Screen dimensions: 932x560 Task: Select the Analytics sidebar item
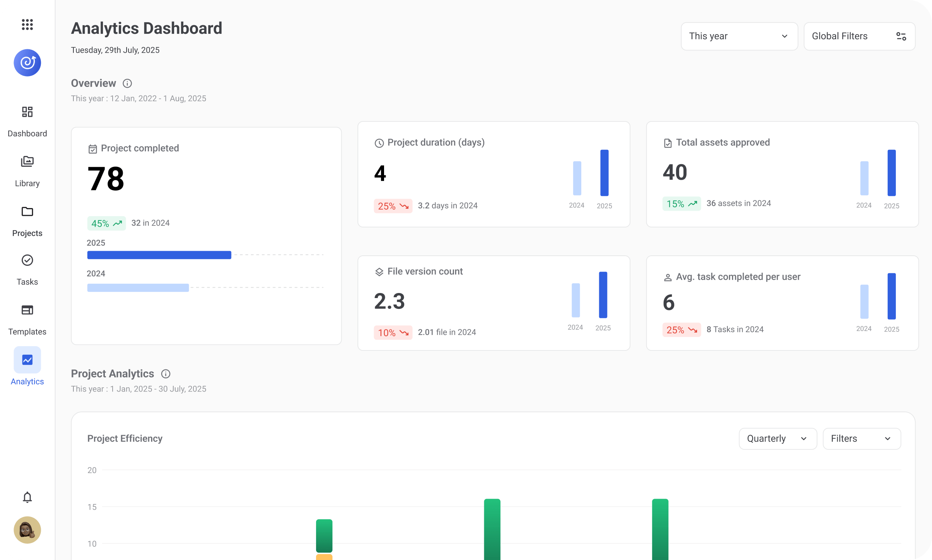click(27, 366)
